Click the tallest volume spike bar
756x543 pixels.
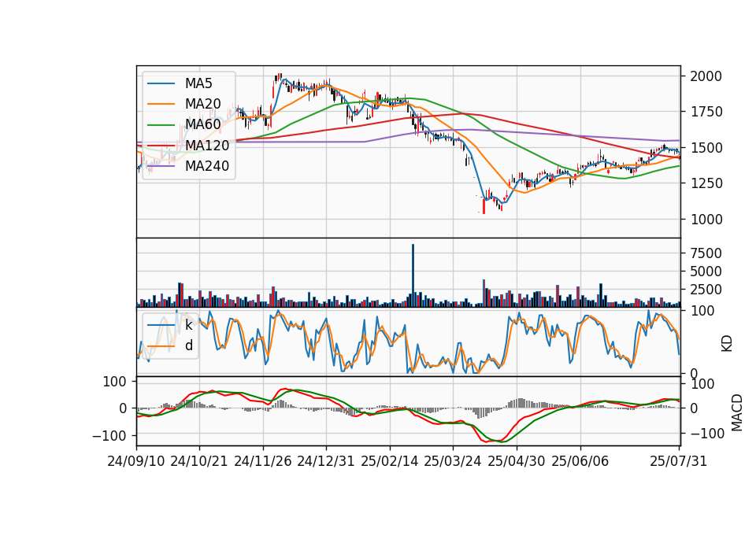[x=413, y=275]
